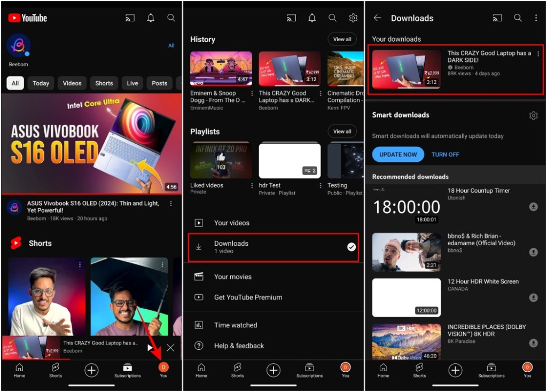Screen dimensions: 547x392
Task: Tap the All link beside the Beebom channel
Action: click(x=171, y=45)
